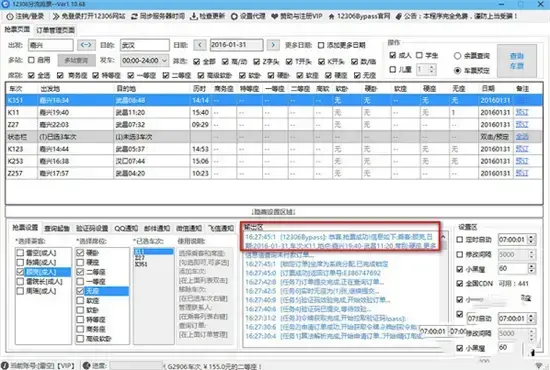Uncheck the 二等座 seat option
The height and width of the screenshot is (370, 550).
coord(80,271)
